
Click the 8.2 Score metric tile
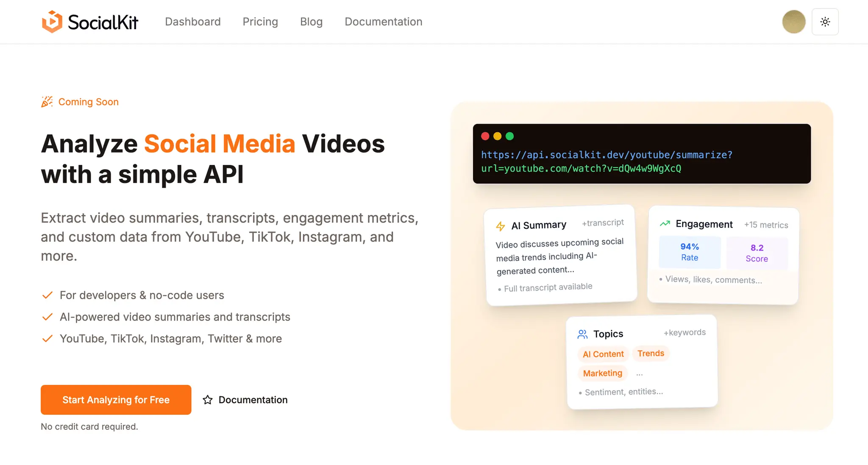click(757, 253)
